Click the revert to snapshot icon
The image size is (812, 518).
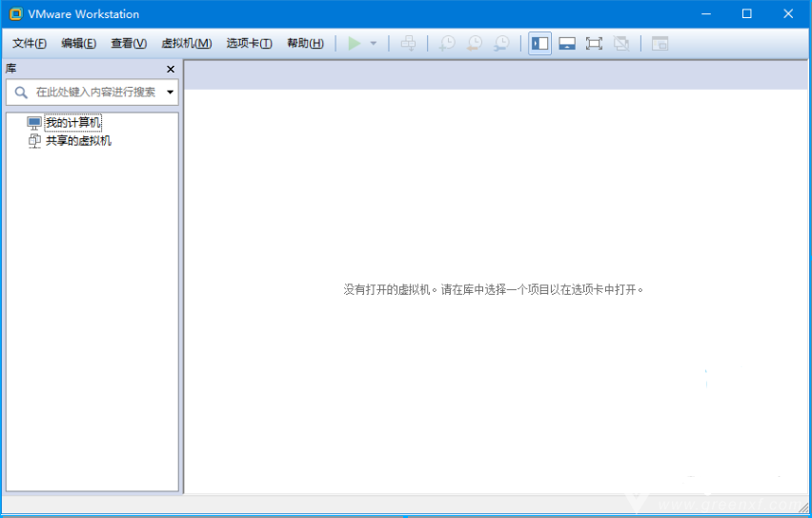473,44
